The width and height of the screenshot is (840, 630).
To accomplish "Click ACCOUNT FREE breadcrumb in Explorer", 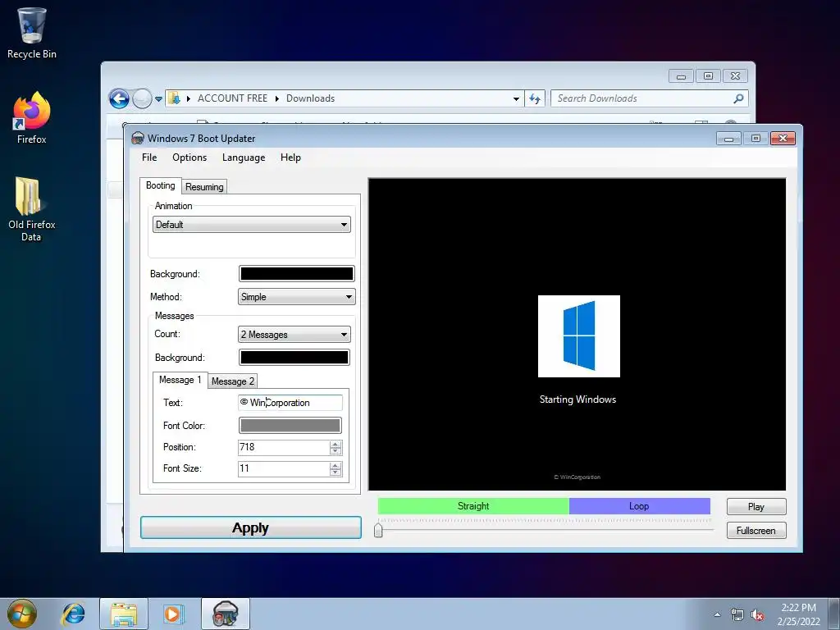I will (x=232, y=98).
